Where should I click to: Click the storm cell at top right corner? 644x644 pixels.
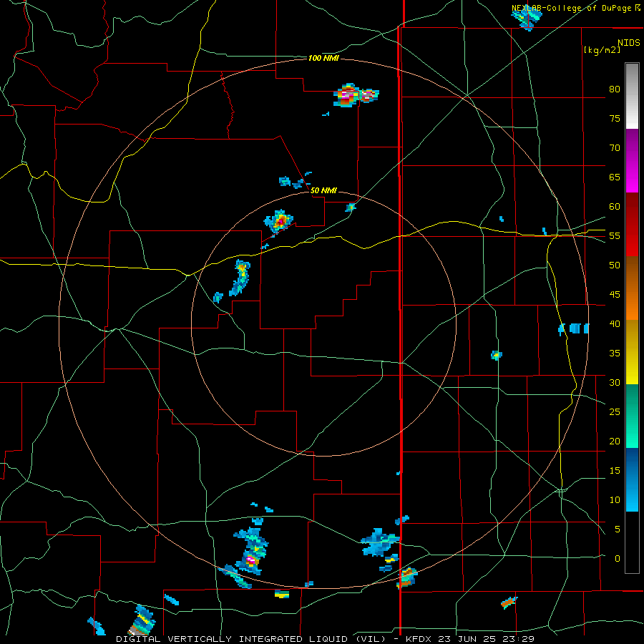click(x=526, y=18)
